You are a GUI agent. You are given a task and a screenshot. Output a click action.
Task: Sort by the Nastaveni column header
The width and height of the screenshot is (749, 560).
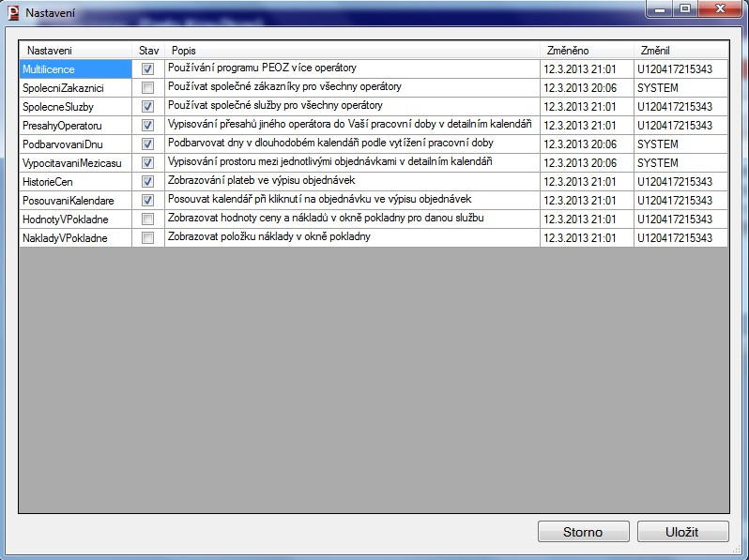point(75,50)
